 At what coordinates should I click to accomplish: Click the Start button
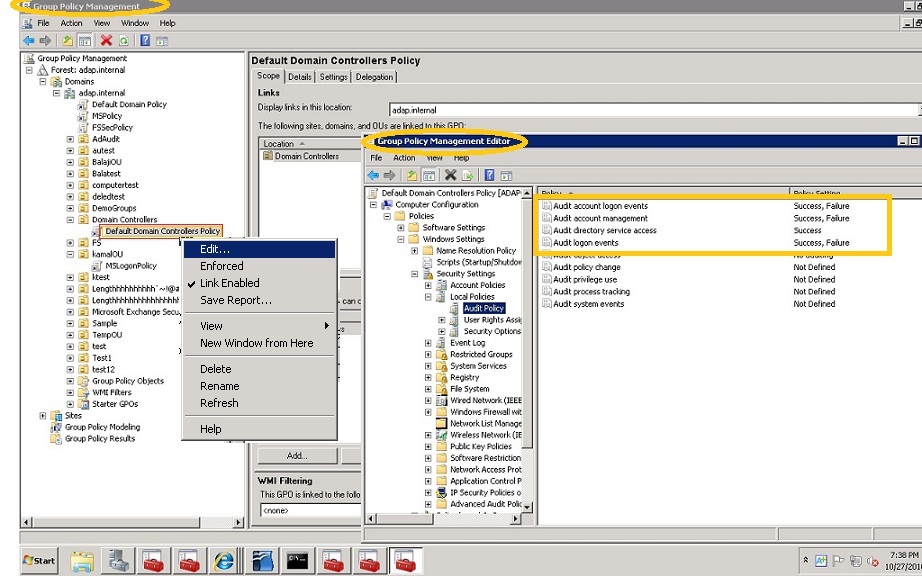[x=39, y=560]
